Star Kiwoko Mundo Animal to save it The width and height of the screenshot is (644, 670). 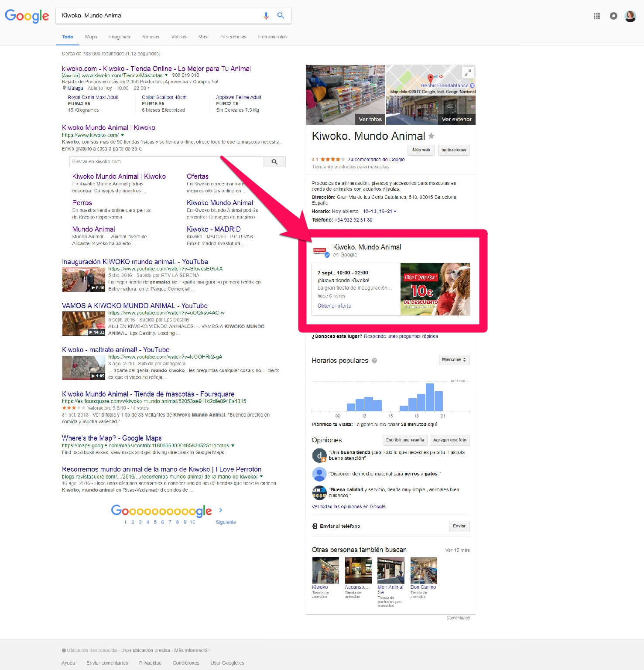tap(432, 136)
